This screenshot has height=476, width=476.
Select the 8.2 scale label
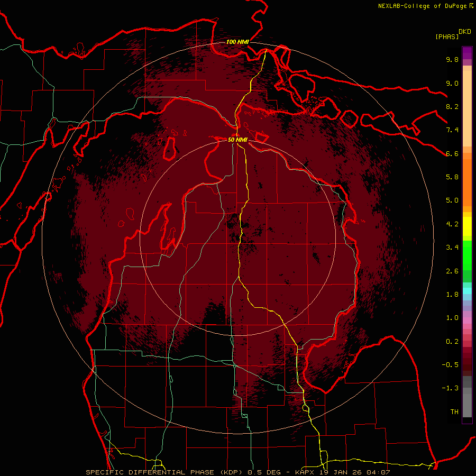(452, 106)
